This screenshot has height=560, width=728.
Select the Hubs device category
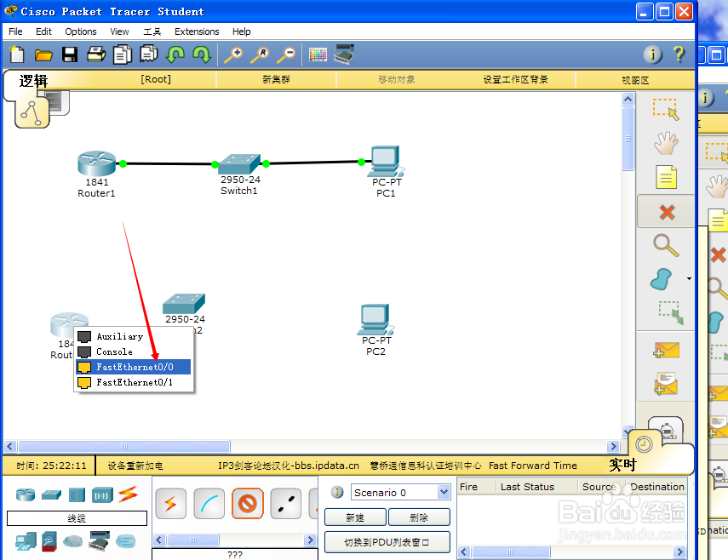point(77,494)
